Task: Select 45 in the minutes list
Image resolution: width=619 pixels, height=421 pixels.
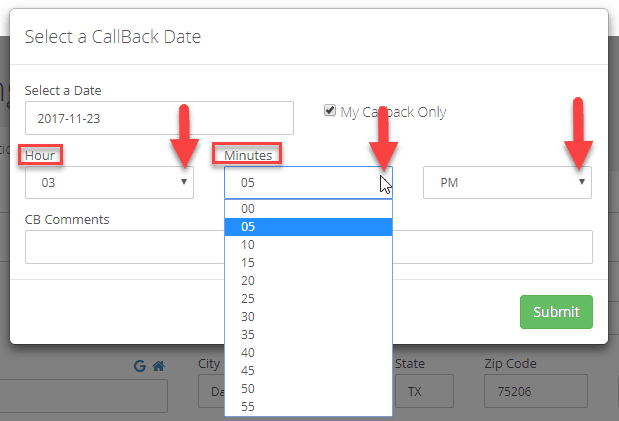Action: (308, 370)
